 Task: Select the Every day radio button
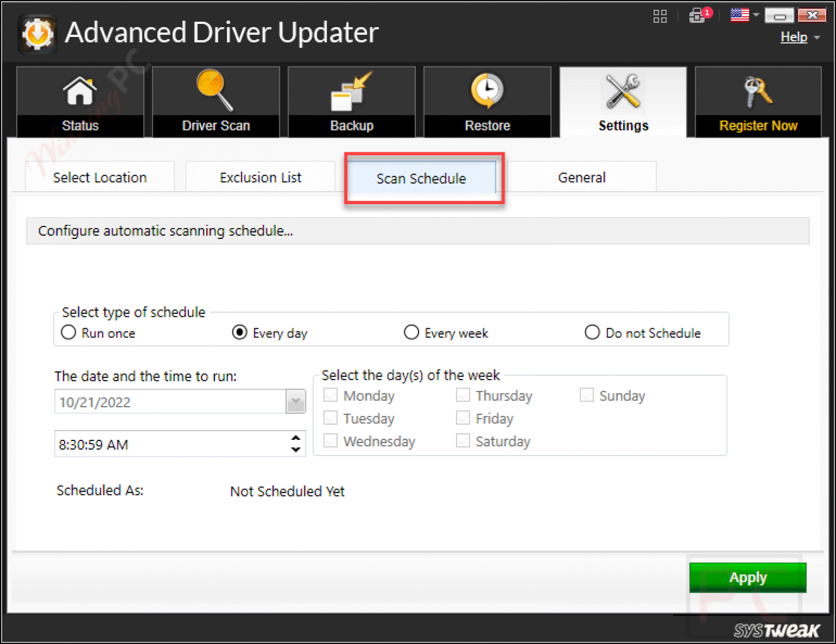point(239,332)
